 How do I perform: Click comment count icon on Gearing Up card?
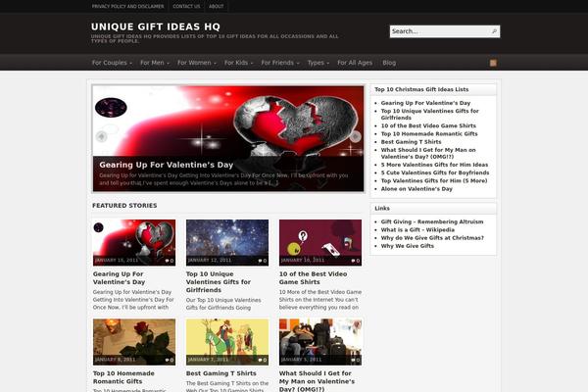coord(170,261)
